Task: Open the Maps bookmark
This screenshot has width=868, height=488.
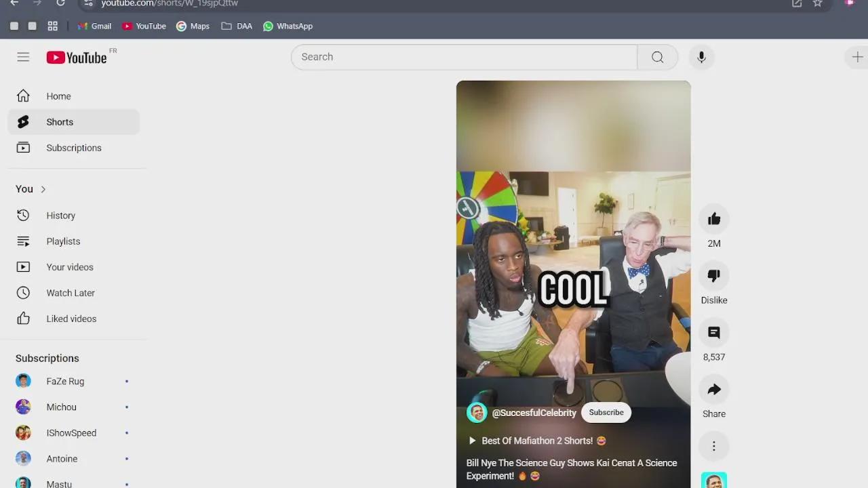Action: [193, 26]
